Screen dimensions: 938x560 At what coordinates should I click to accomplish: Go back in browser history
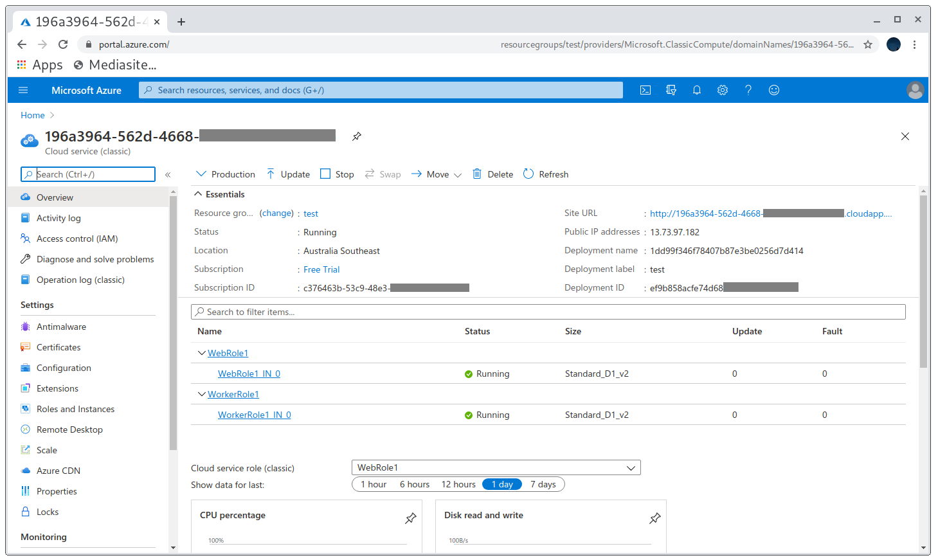[x=22, y=44]
